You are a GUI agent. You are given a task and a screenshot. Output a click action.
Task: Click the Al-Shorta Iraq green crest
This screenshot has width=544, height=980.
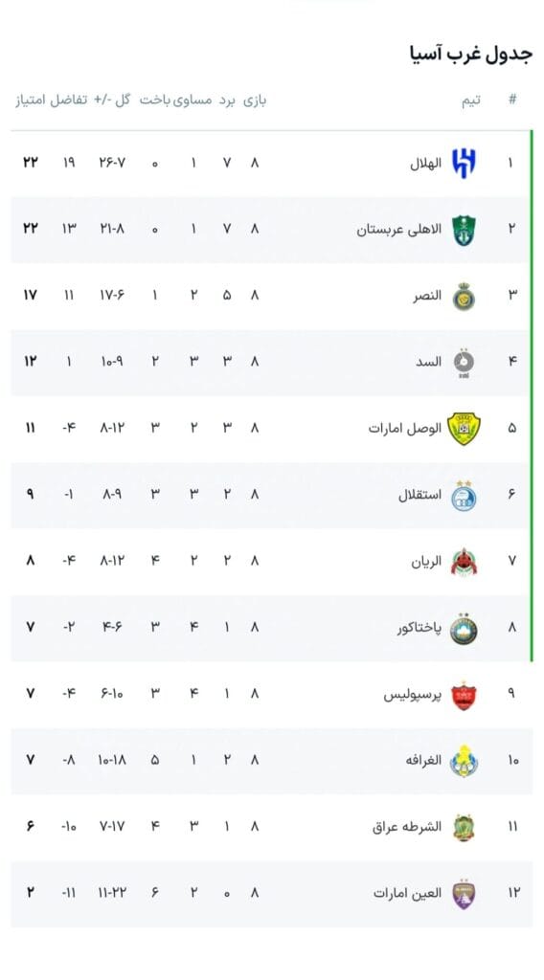[x=464, y=828]
